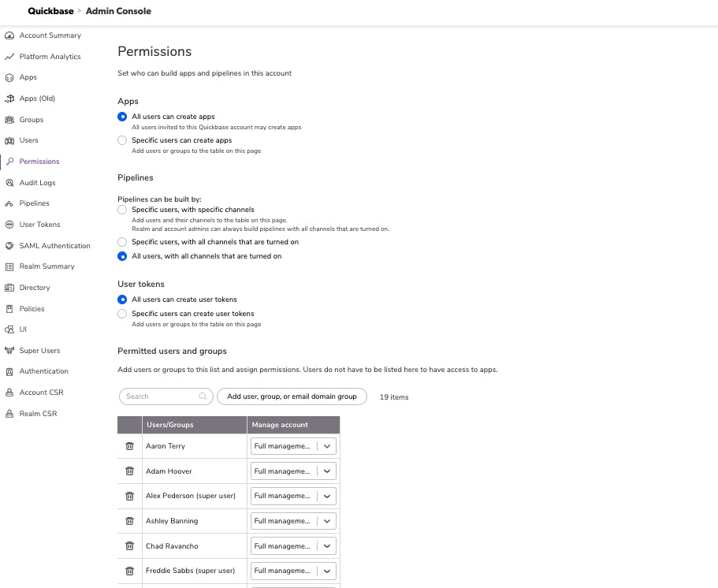Click the Super Users sidebar icon
This screenshot has height=588, width=718.
[x=9, y=351]
